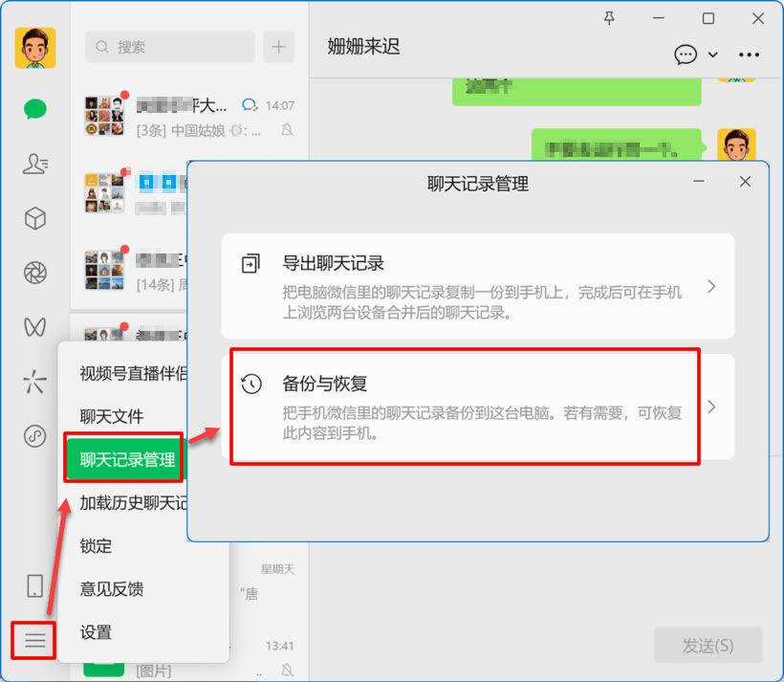Open the [14条] group conversation

tap(130, 271)
